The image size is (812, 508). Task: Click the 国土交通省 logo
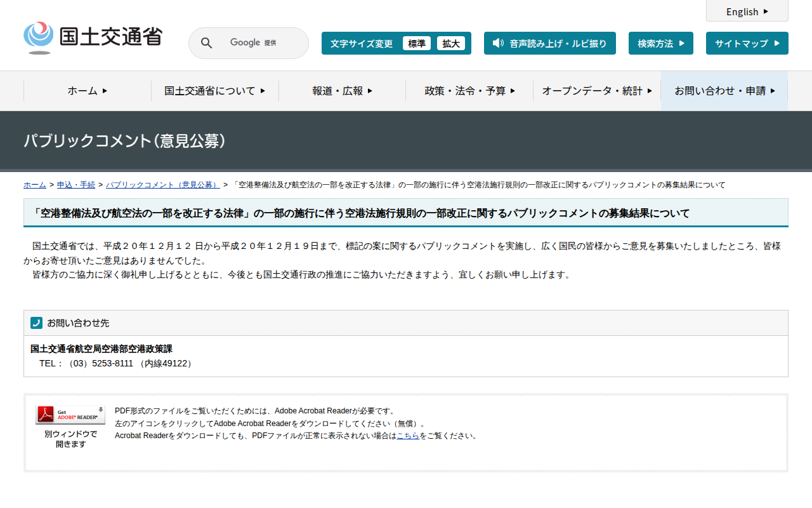click(93, 38)
